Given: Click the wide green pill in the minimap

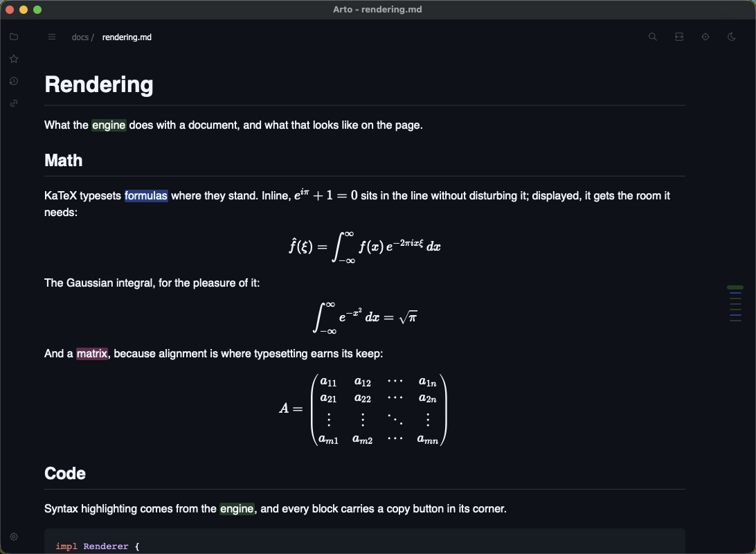Looking at the screenshot, I should (x=735, y=287).
